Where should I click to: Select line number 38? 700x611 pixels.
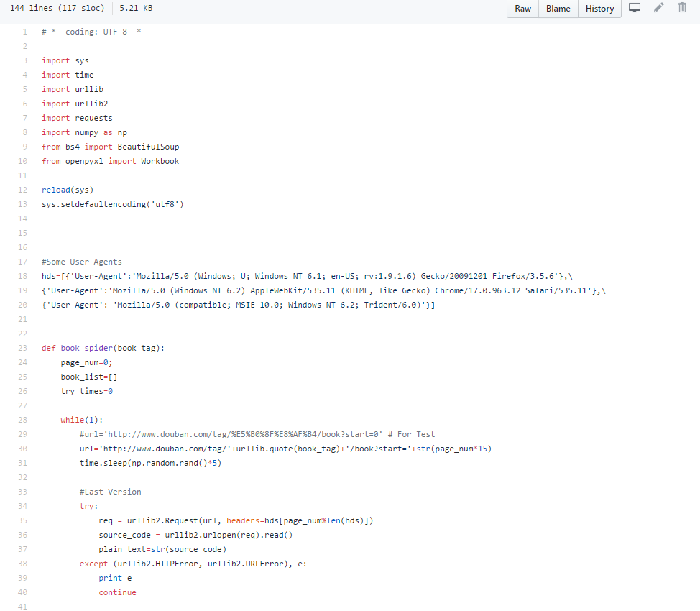(x=23, y=564)
